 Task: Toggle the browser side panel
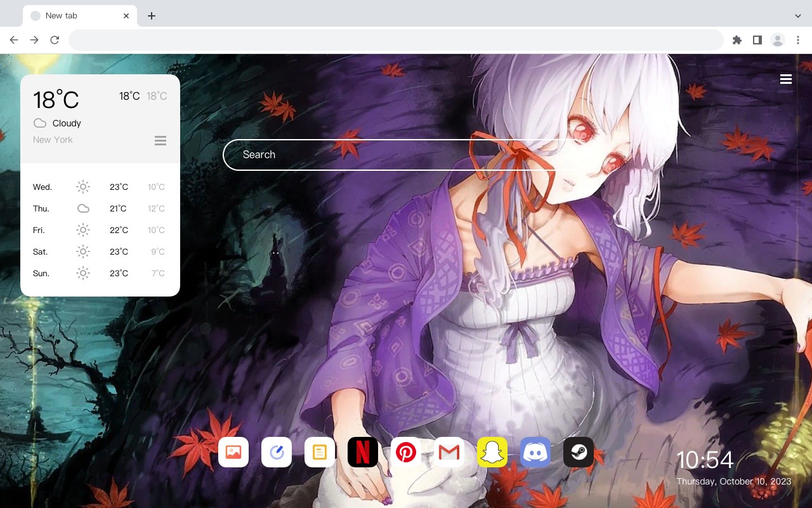[x=757, y=40]
